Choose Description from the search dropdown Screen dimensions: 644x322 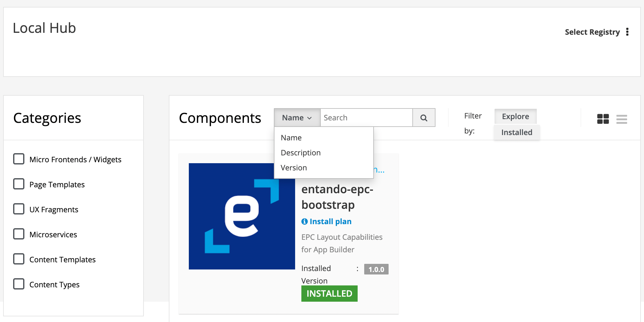point(300,153)
